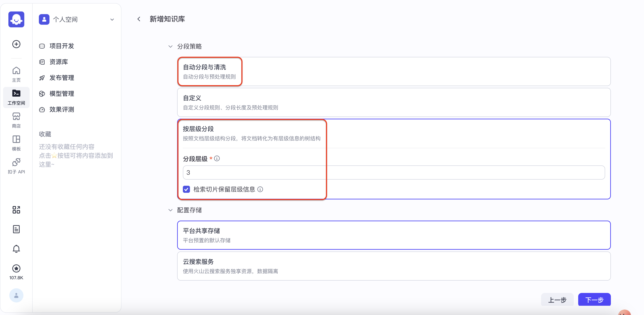Collapse the 配置存储 section
The width and height of the screenshot is (644, 315).
pos(170,210)
